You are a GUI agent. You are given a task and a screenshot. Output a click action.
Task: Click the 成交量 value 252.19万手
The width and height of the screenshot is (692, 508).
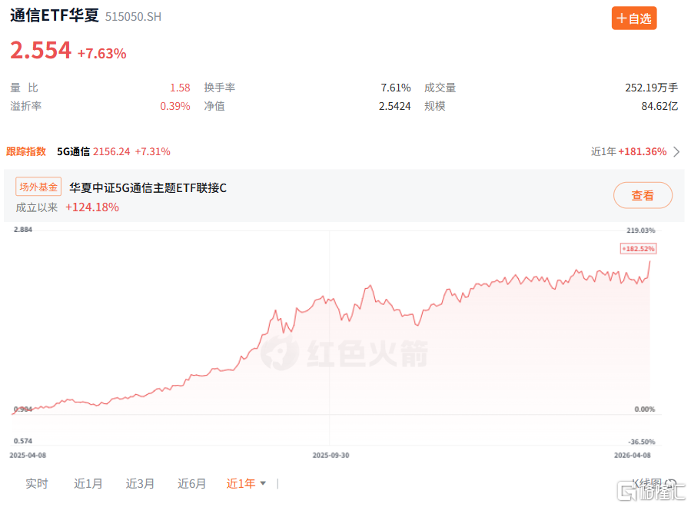(651, 88)
